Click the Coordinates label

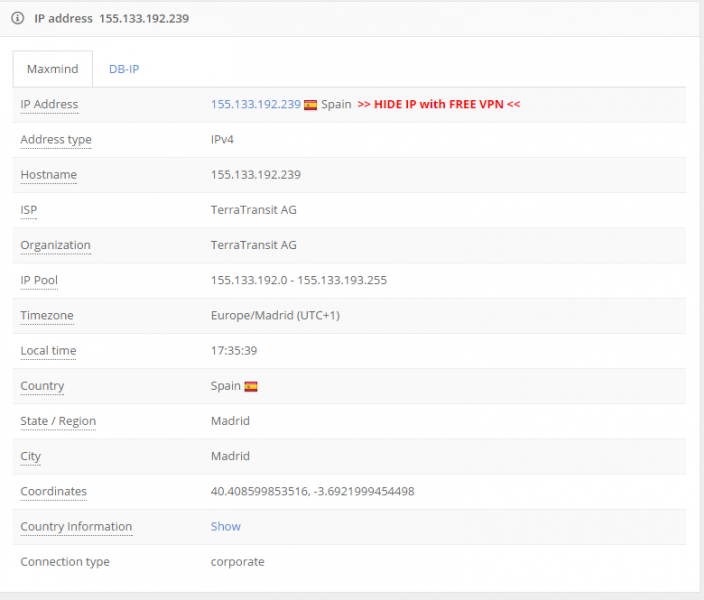tap(53, 491)
